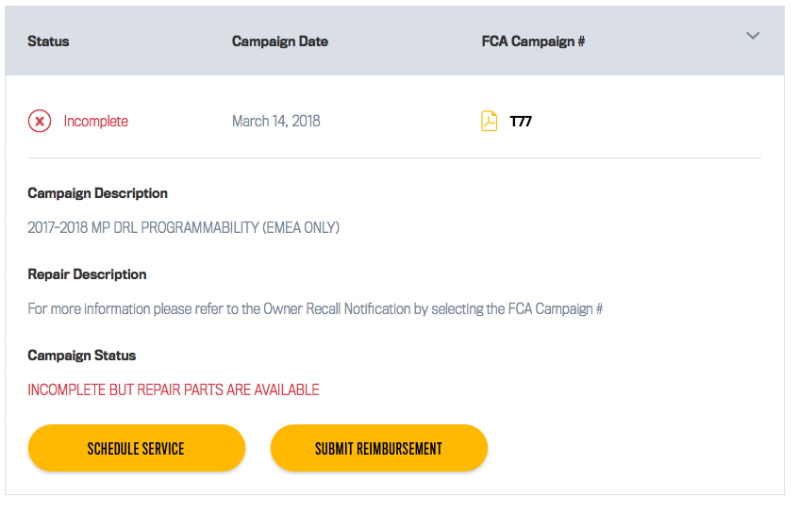This screenshot has width=799, height=514.
Task: Click the red X incomplete status icon
Action: point(39,121)
